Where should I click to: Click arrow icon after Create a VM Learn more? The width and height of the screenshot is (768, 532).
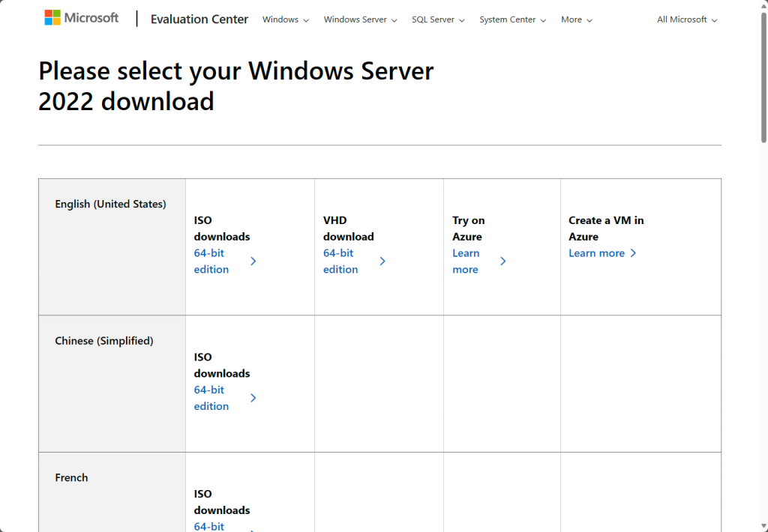point(634,253)
